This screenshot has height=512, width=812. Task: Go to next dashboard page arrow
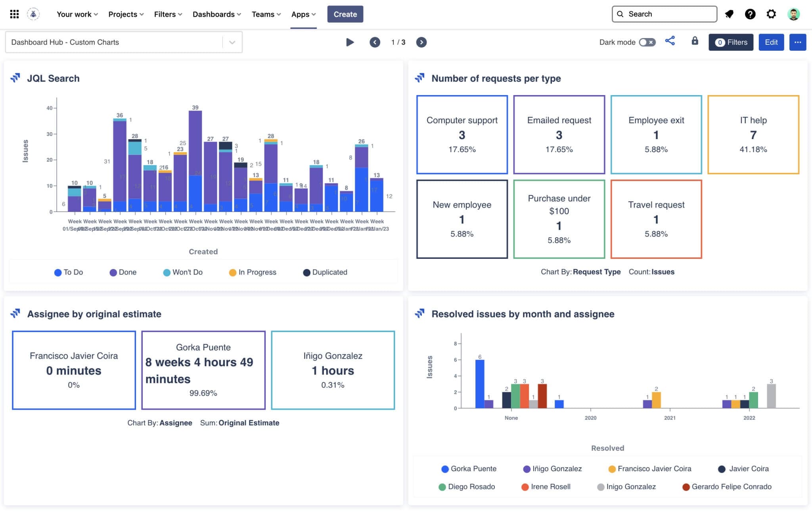(x=421, y=42)
